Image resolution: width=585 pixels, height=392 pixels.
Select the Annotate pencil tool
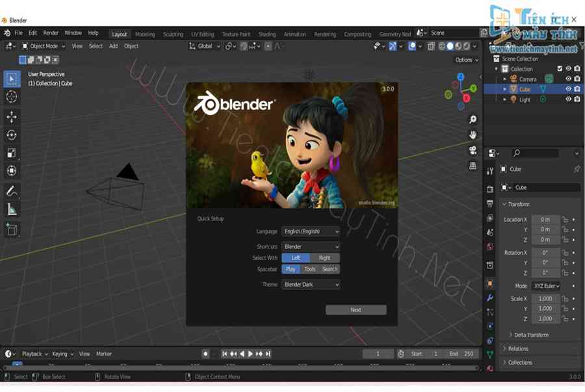[12, 191]
